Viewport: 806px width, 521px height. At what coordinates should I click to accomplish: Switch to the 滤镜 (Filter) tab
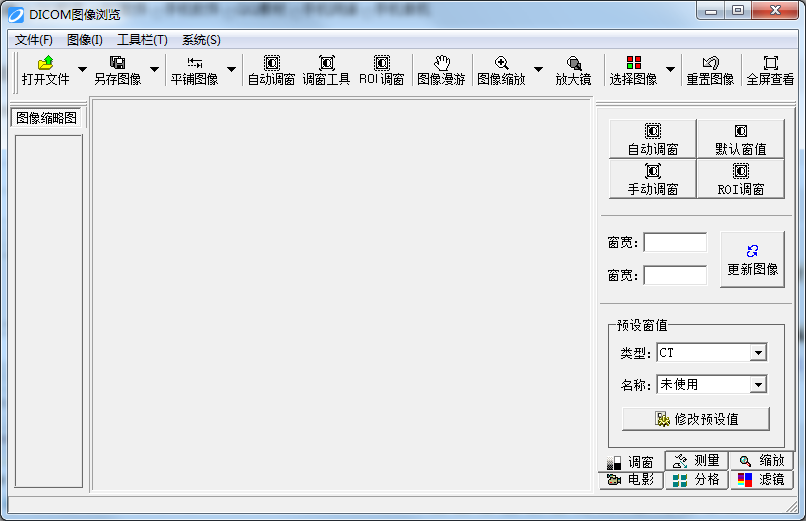[761, 480]
